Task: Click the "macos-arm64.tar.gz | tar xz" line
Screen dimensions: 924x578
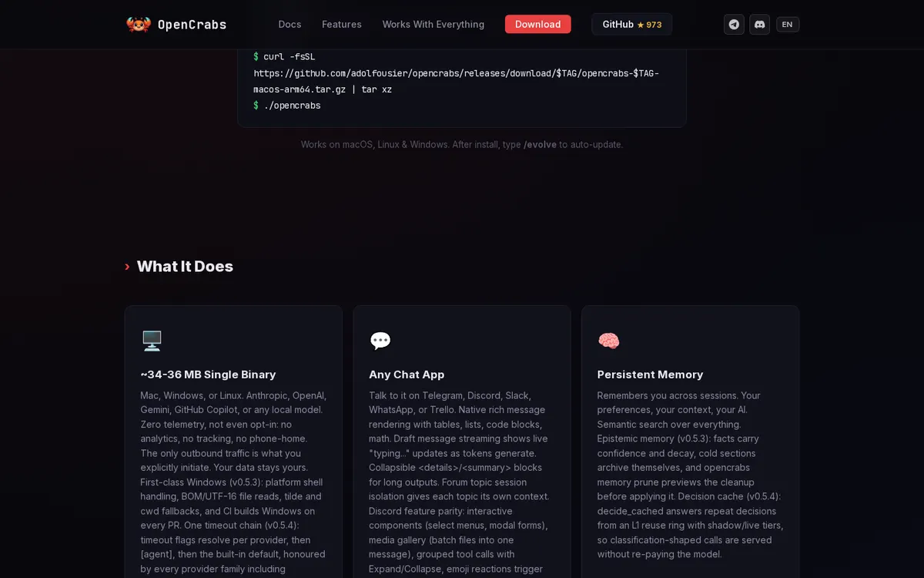Action: (323, 89)
